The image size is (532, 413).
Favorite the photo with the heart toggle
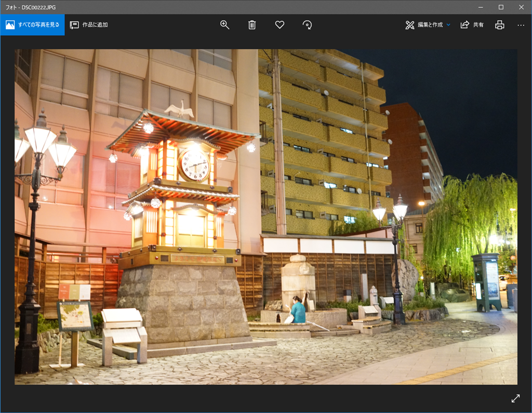[280, 24]
